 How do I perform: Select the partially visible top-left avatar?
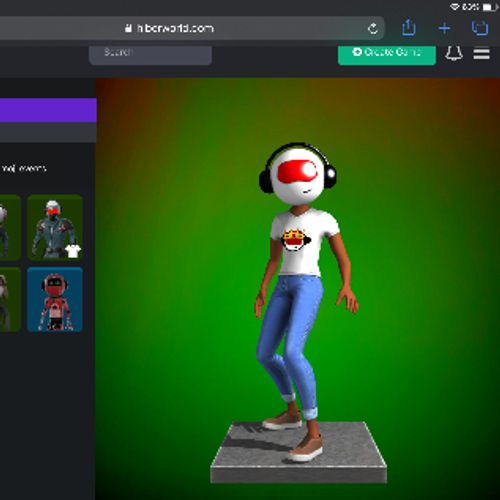coord(10,228)
